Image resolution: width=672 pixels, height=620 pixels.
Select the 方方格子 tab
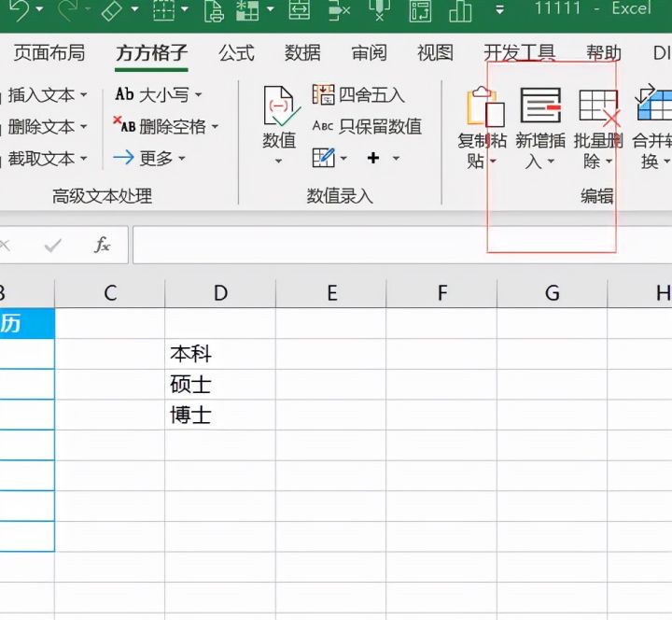pos(151,53)
